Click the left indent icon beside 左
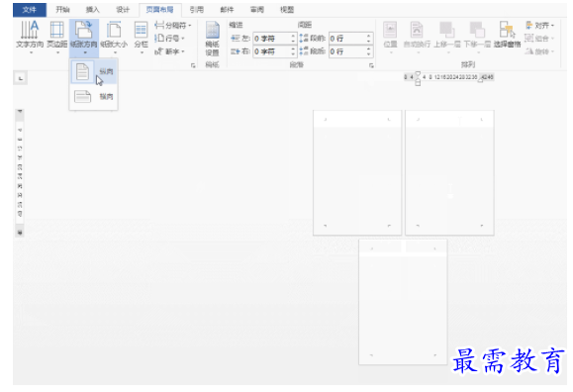This screenshot has width=573, height=392. click(236, 38)
